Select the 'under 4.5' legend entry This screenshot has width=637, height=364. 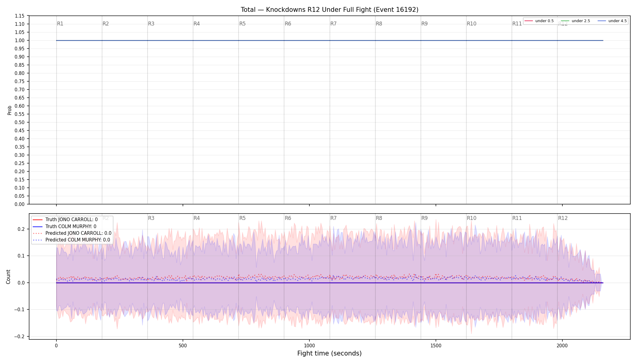point(612,21)
